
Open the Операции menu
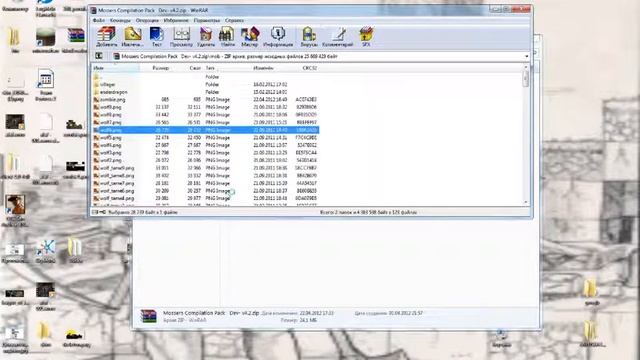coord(147,20)
